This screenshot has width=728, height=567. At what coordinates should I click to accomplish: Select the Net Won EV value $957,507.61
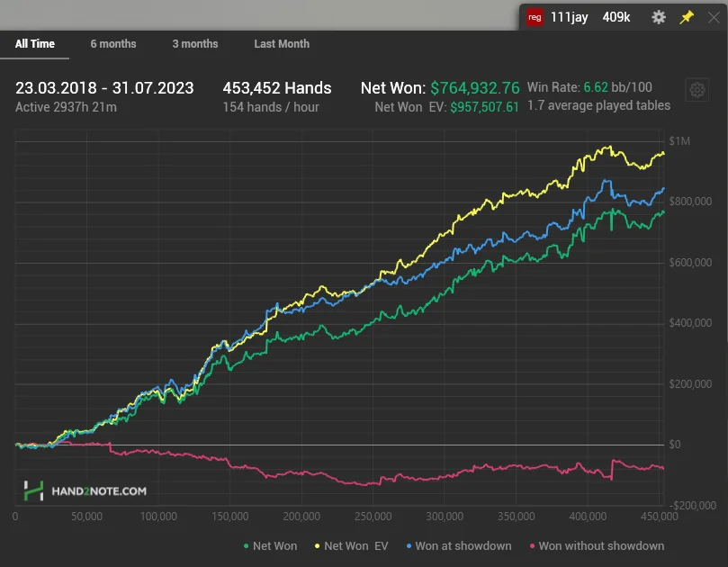pyautogui.click(x=484, y=107)
